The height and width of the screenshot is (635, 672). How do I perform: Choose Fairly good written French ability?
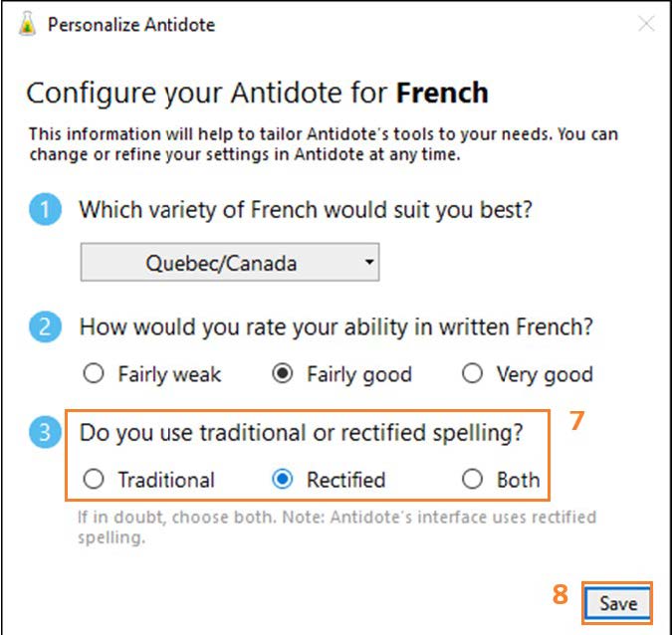coord(283,374)
